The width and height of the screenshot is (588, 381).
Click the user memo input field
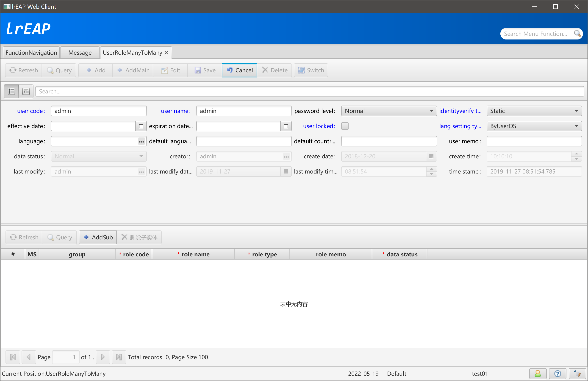534,141
